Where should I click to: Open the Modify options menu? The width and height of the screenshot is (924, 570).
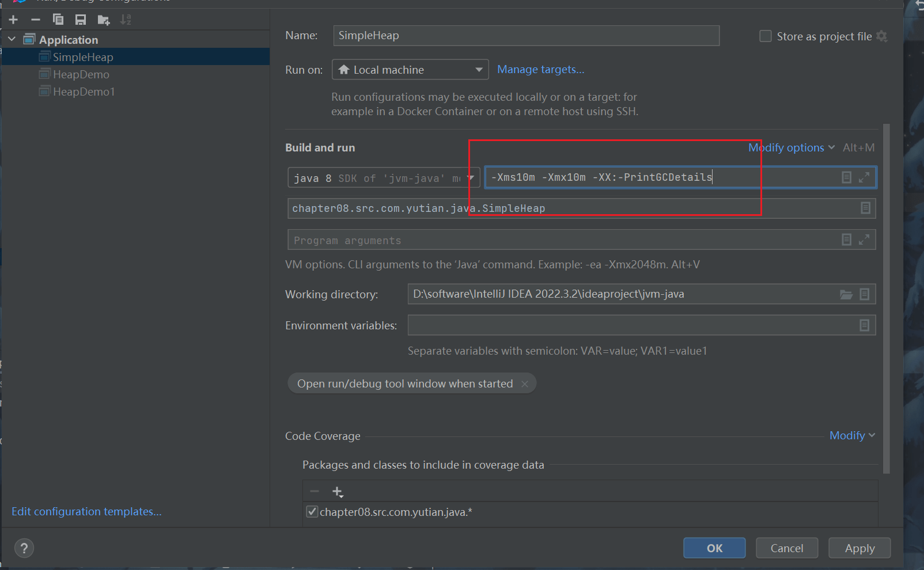(791, 148)
